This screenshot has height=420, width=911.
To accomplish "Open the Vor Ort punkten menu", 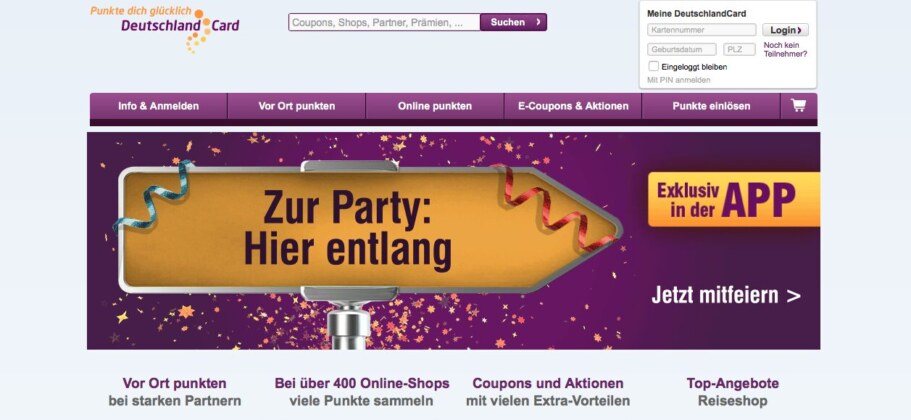I will pos(296,106).
